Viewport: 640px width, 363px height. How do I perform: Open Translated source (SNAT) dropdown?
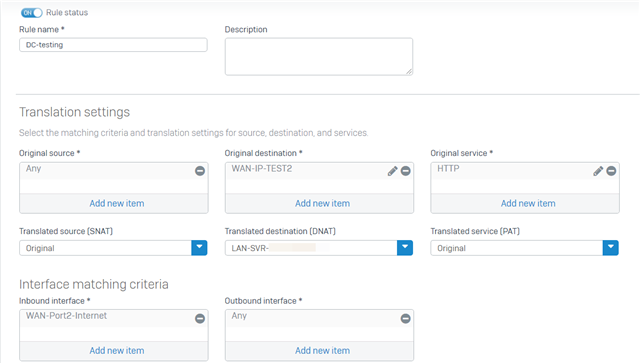199,247
